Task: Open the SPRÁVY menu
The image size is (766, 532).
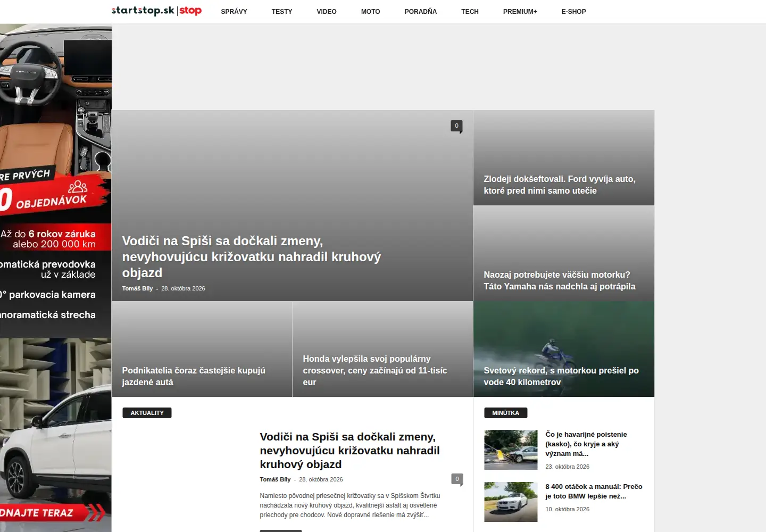Action: point(234,12)
